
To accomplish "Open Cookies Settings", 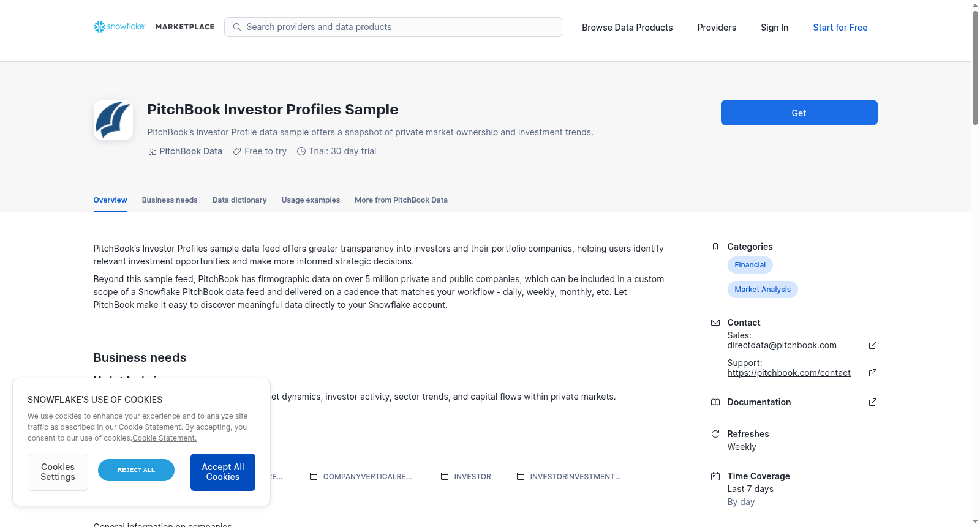I will (x=58, y=472).
